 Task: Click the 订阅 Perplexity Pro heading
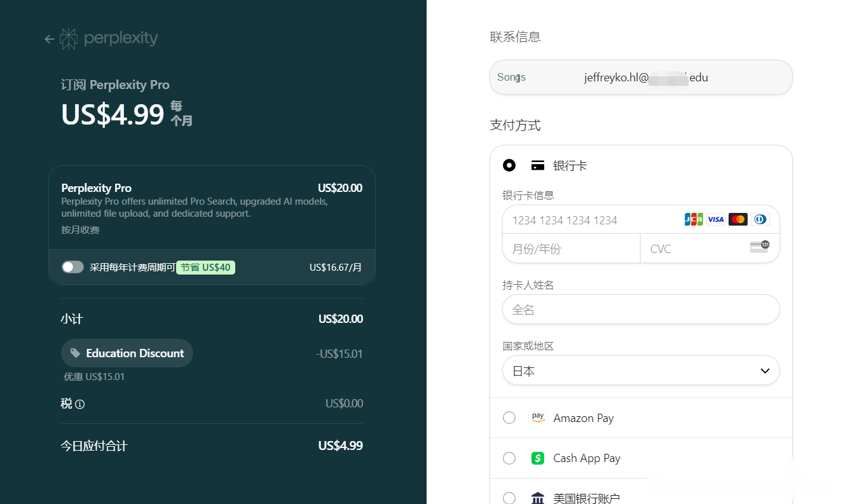(115, 85)
